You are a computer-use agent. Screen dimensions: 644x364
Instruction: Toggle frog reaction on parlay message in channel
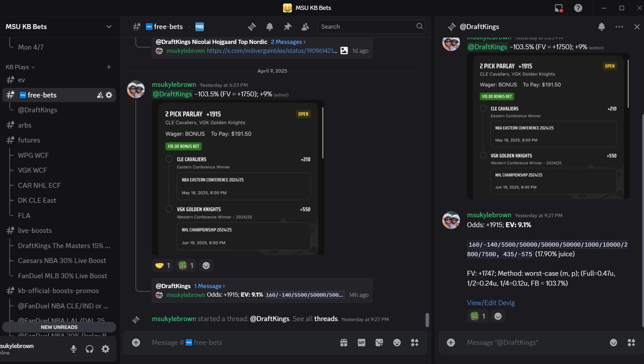click(x=186, y=265)
